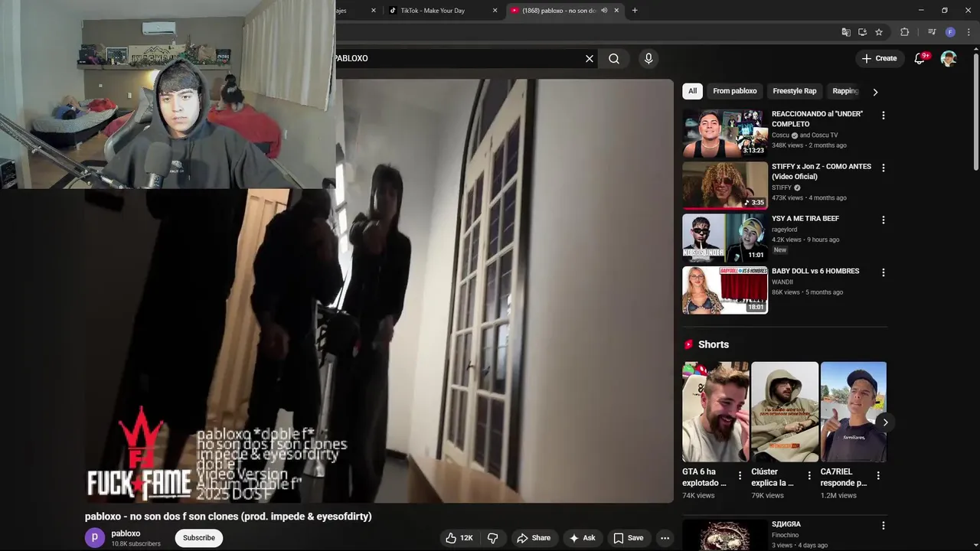Screen dimensions: 980x551
Task: Open YouTube account avatar menu
Action: pos(949,58)
